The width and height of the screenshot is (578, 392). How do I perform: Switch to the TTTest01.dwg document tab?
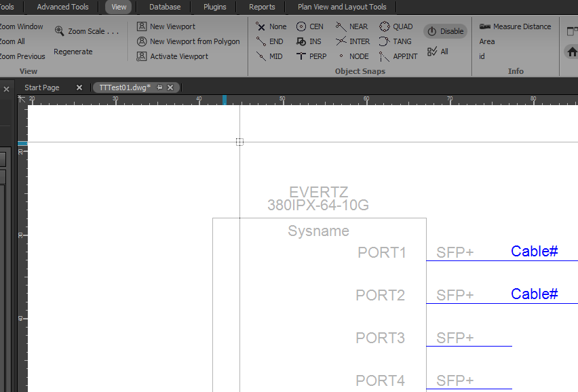[125, 87]
